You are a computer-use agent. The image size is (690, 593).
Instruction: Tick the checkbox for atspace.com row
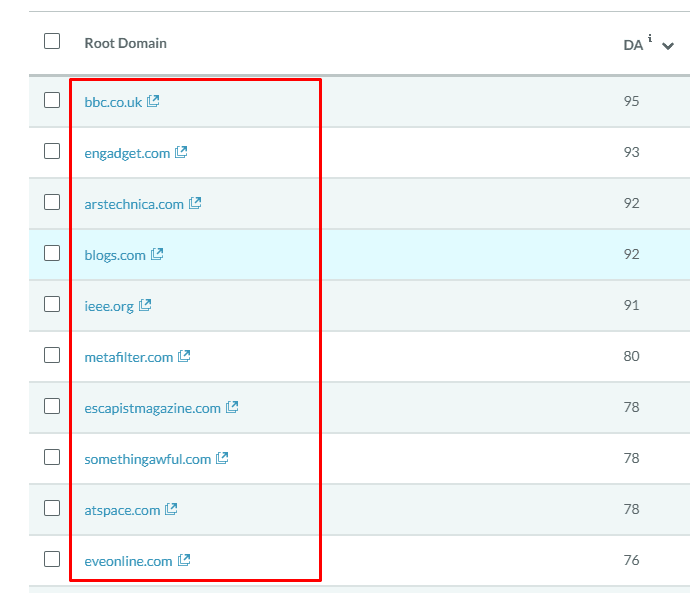coord(52,508)
